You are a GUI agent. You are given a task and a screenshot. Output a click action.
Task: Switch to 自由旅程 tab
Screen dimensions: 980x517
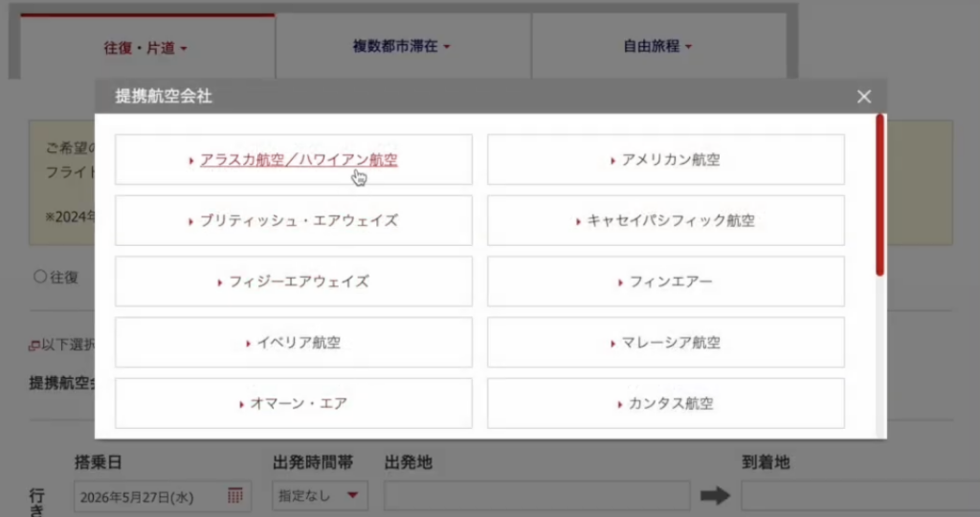tap(658, 46)
